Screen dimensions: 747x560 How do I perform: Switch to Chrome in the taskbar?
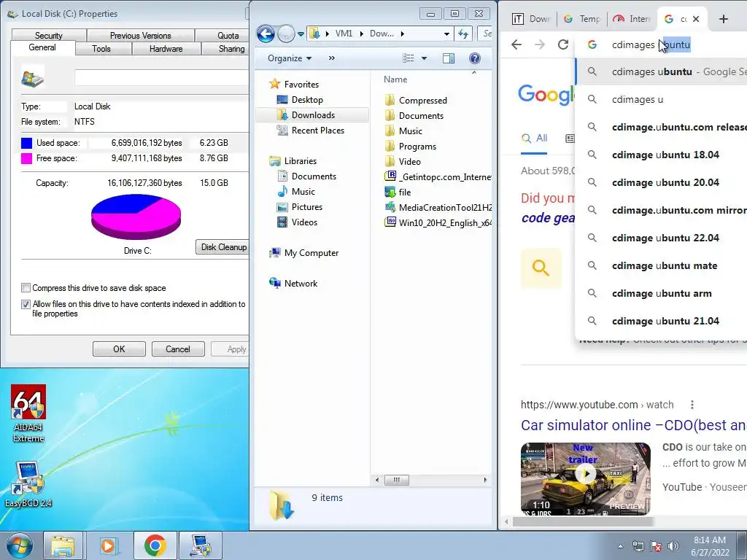click(x=155, y=545)
